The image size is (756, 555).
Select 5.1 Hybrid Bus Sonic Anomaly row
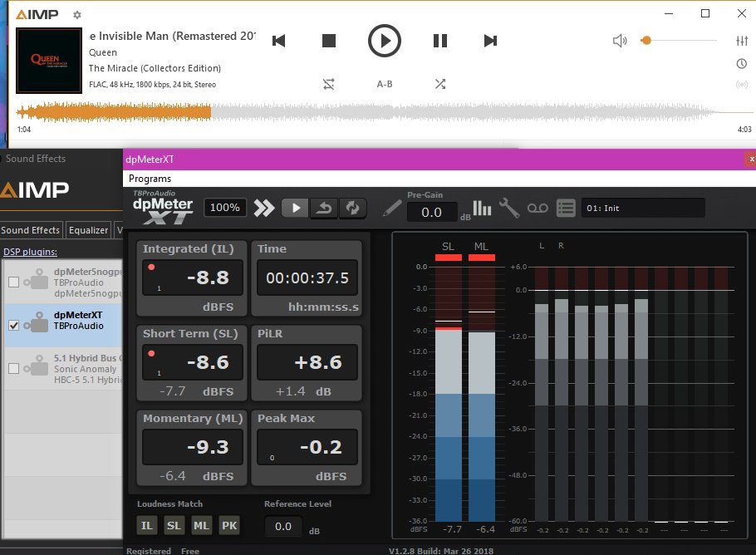click(x=63, y=368)
